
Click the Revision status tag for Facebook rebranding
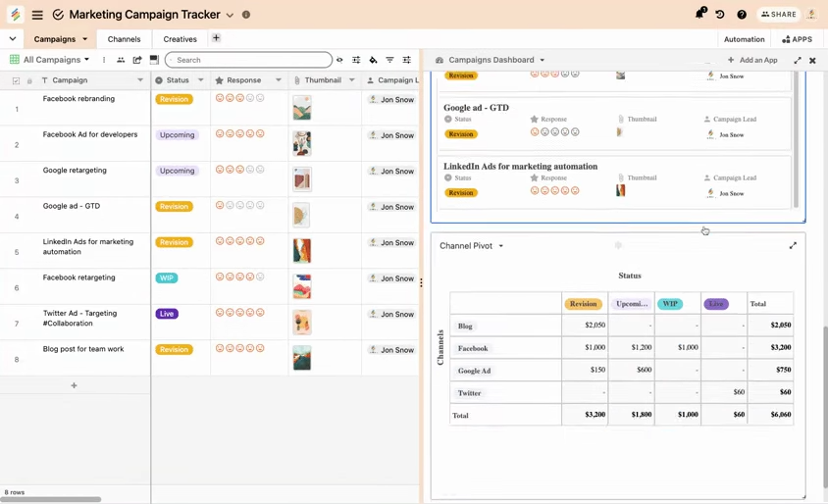pos(175,99)
